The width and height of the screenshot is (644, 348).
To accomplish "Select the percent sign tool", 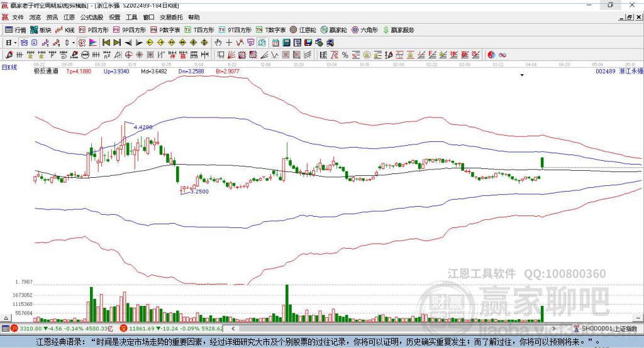I will click(345, 55).
